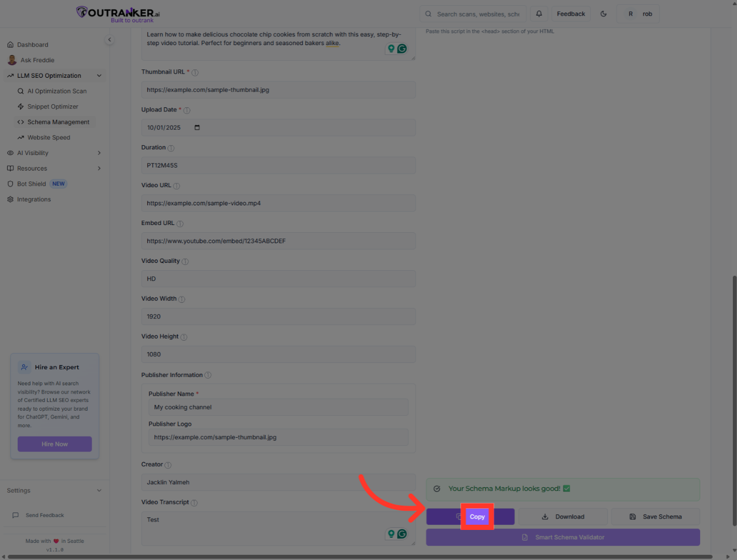Edit the Thumbnail URL field
737x560 pixels.
pos(278,90)
